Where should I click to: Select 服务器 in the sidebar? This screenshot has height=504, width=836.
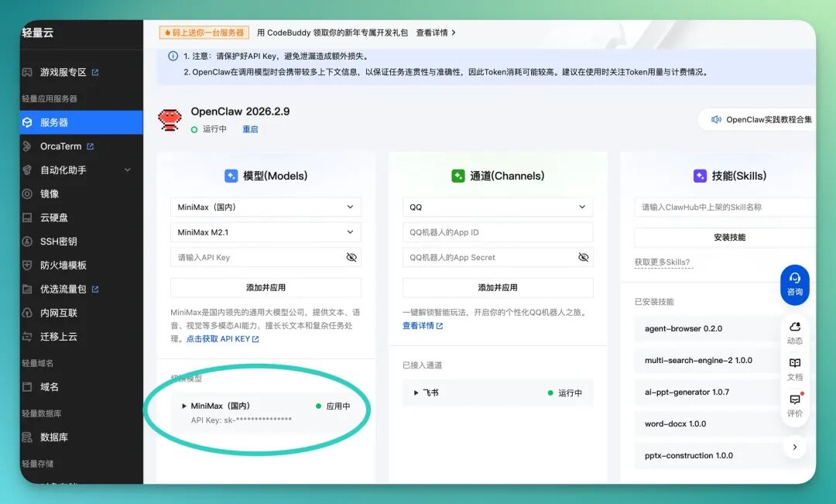coord(81,122)
